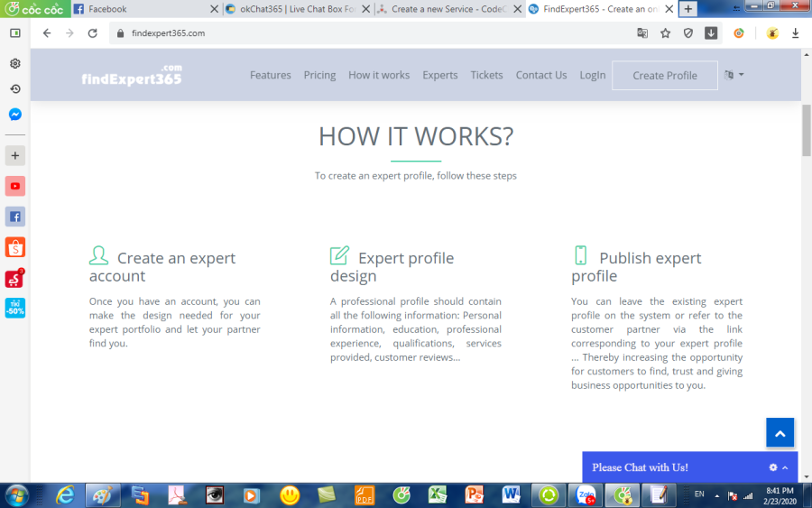Click the Create an expert account heading
Screen dimensions: 812x508
(162, 266)
